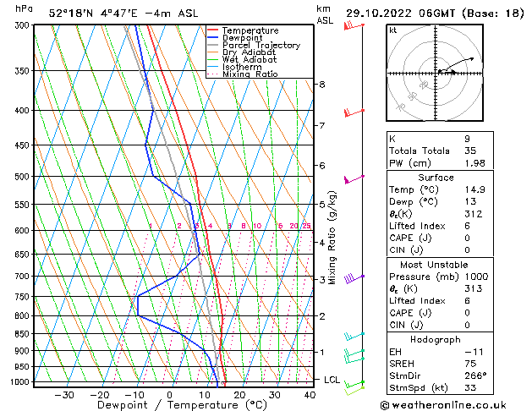
Task: Click the Most Unstable section heading
Action: (434, 265)
